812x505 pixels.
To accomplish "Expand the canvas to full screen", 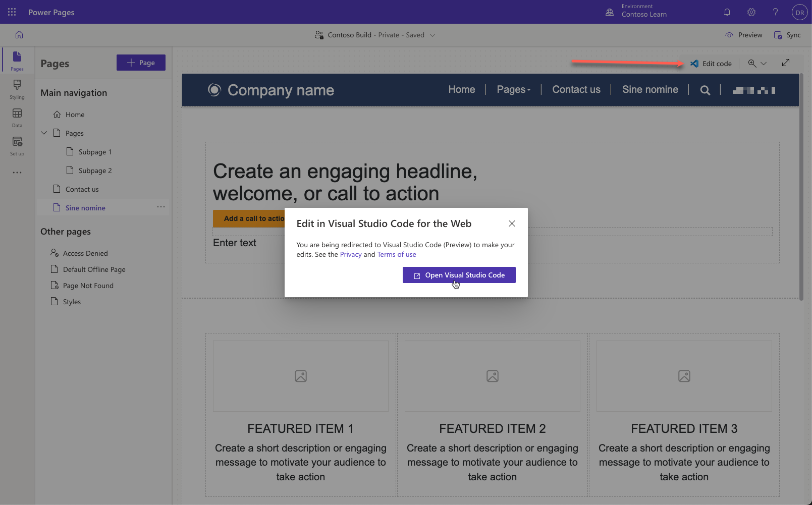I will (785, 63).
